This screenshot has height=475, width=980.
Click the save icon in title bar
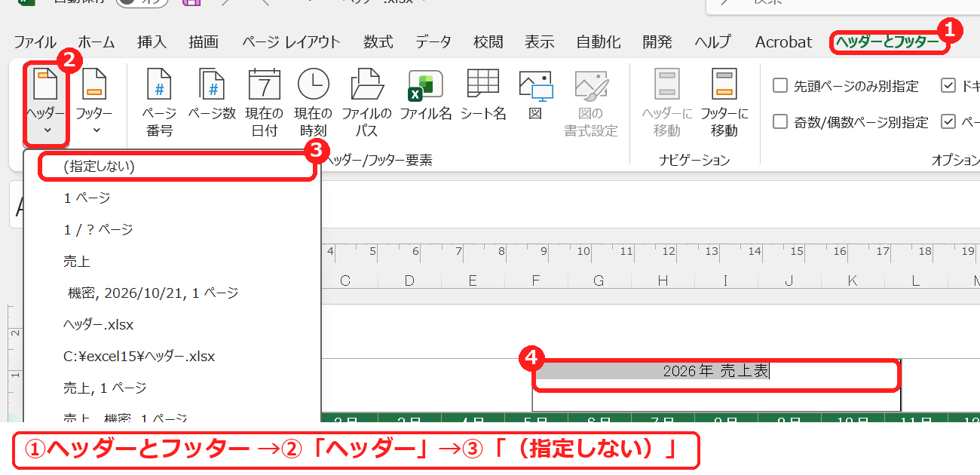(x=192, y=3)
